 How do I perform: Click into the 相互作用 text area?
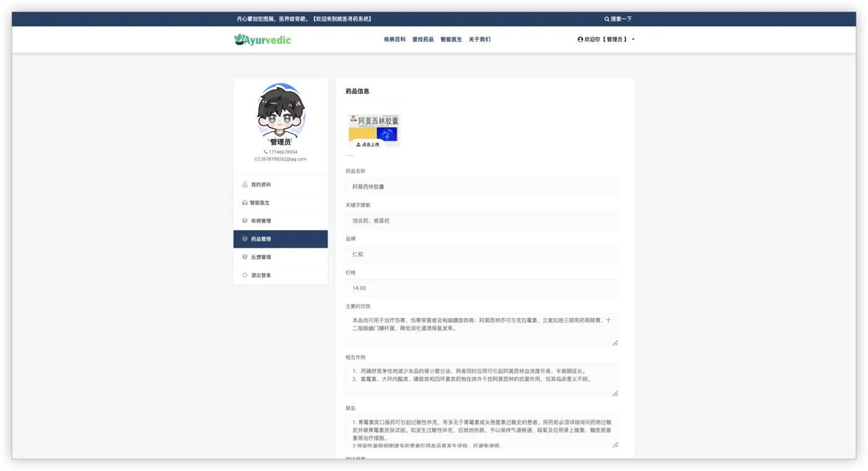click(x=482, y=380)
